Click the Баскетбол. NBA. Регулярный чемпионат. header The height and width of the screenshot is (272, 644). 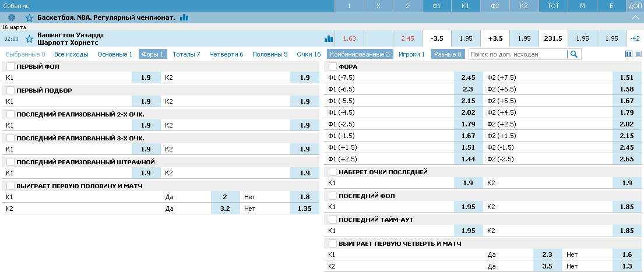coord(106,17)
